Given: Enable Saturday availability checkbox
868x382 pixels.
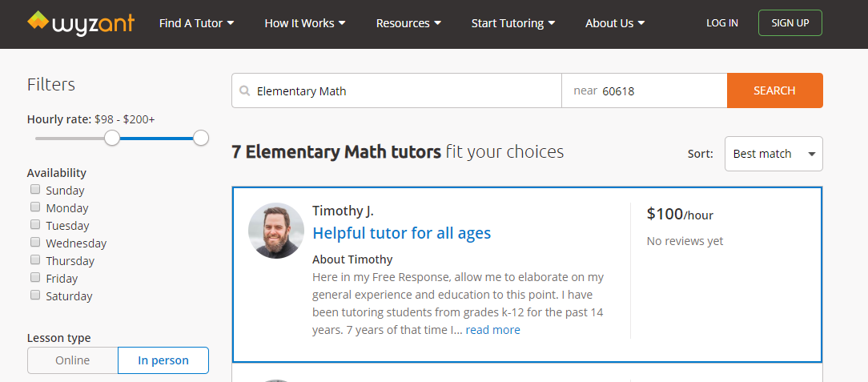Looking at the screenshot, I should coord(35,295).
